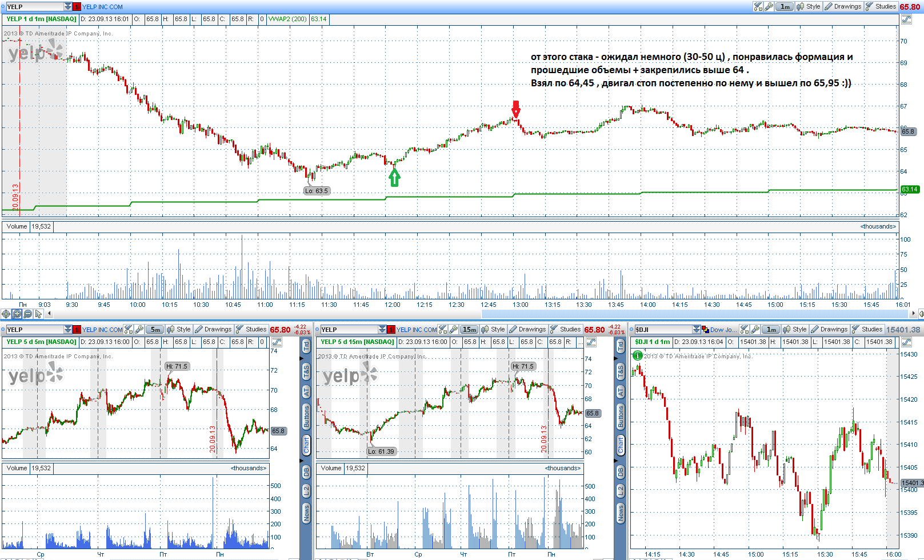The image size is (924, 560).
Task: Open the quick study icon in main chart toolbar
Action: coord(758,7)
